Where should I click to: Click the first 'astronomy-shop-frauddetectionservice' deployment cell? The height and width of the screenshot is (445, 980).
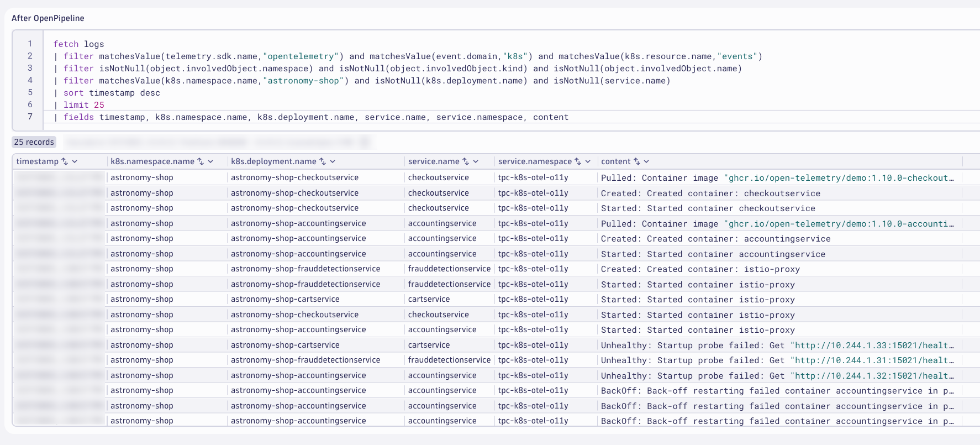[305, 269]
